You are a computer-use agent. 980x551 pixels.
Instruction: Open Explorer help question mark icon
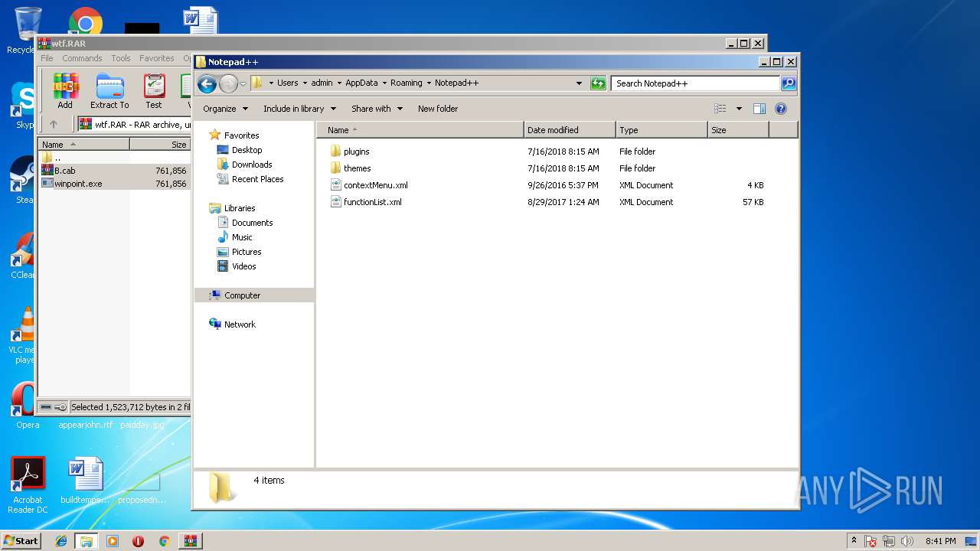tap(781, 109)
